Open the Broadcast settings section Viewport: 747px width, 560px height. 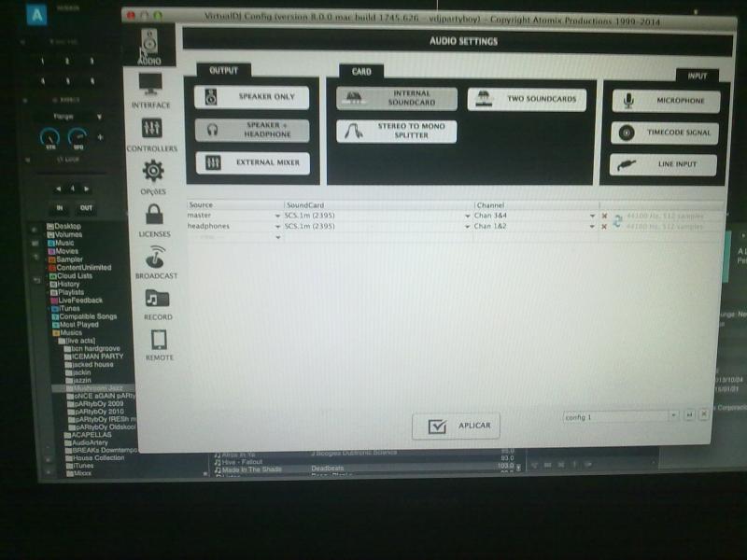pyautogui.click(x=156, y=262)
